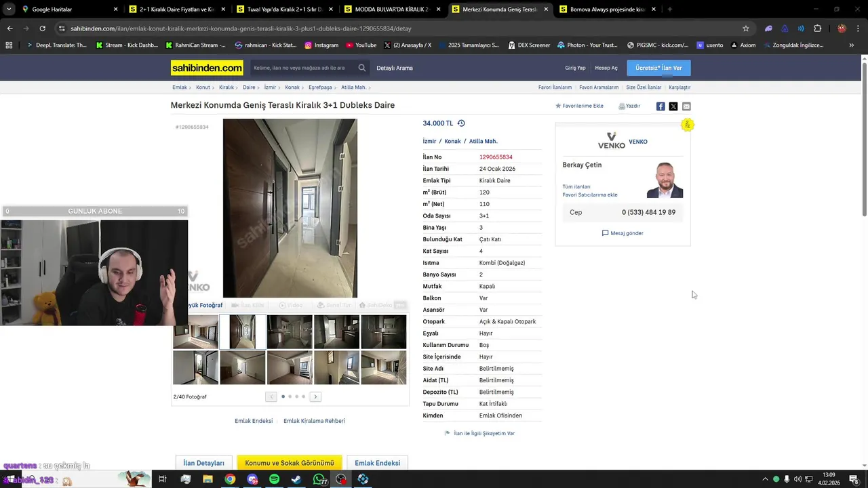The image size is (868, 488).
Task: Open Tüm ilanları link
Action: coord(576,186)
